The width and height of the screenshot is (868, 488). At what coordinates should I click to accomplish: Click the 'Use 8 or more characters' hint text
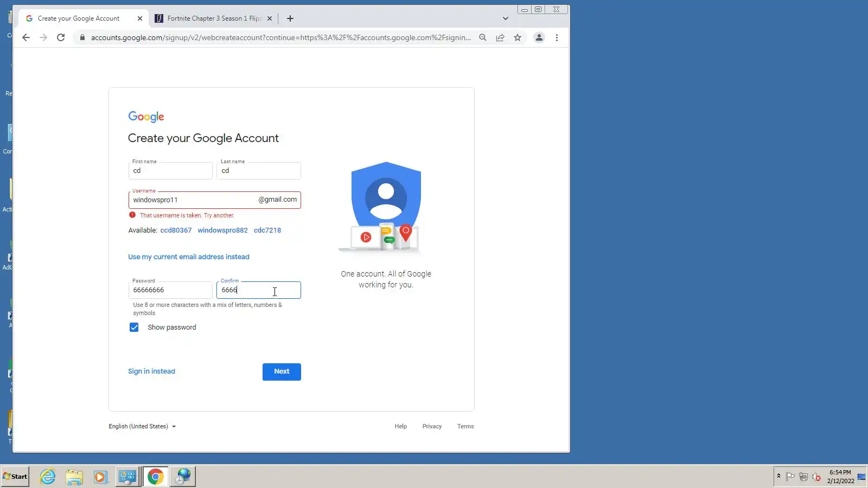pos(208,309)
